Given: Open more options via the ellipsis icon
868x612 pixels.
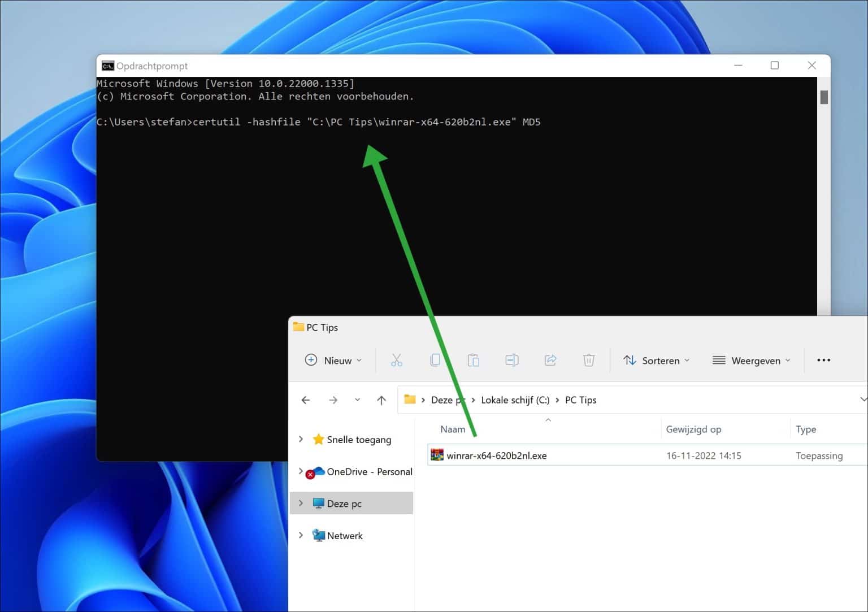Looking at the screenshot, I should point(823,360).
